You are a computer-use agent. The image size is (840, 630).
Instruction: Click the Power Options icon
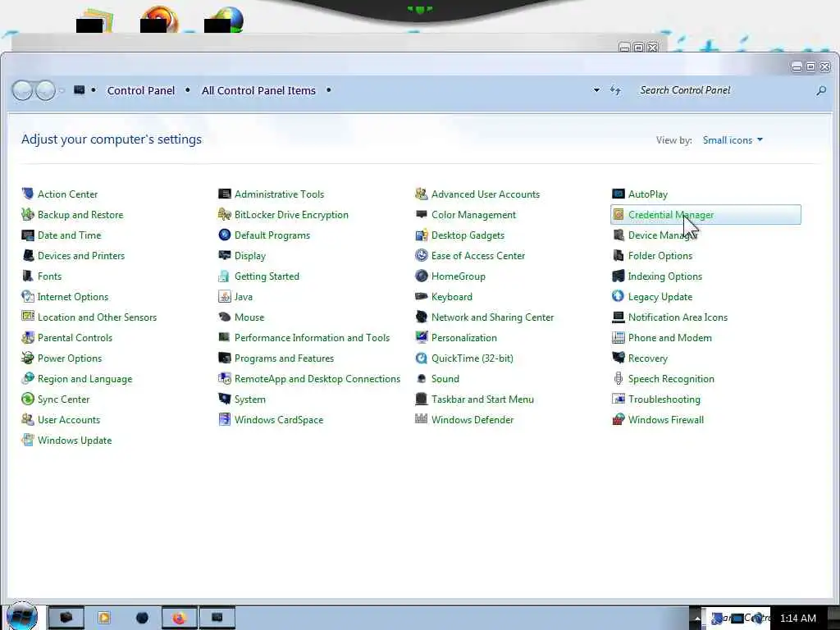(28, 358)
